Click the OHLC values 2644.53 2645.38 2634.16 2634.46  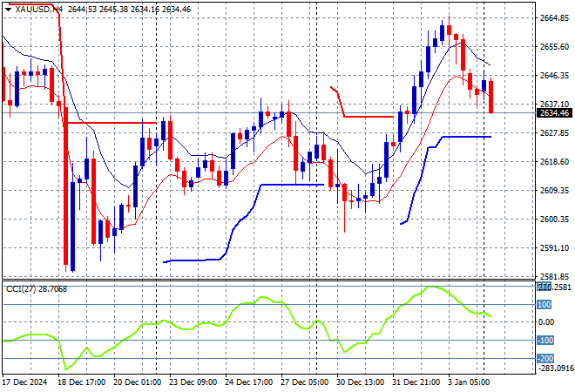pos(129,10)
